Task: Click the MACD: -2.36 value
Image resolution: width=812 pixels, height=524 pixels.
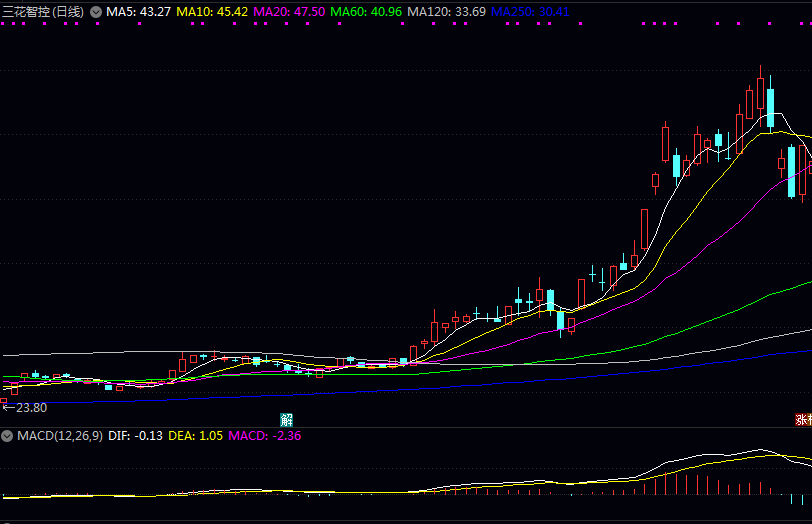Action: coord(265,436)
